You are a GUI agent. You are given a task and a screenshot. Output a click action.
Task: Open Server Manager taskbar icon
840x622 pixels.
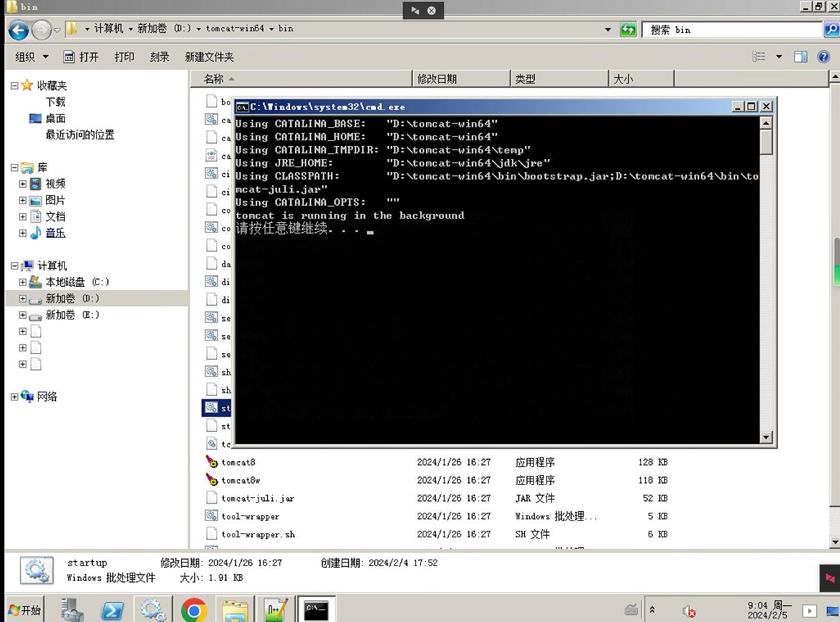coord(72,610)
